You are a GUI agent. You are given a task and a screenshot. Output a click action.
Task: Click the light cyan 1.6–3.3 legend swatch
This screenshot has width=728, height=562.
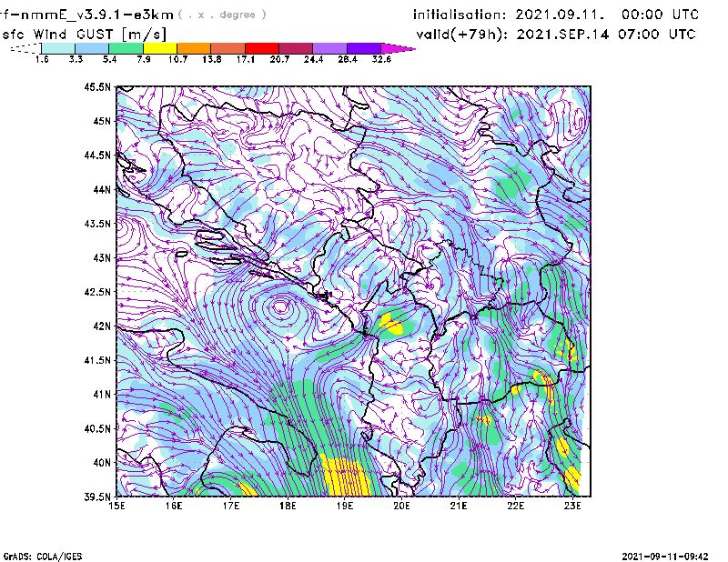[x=58, y=48]
